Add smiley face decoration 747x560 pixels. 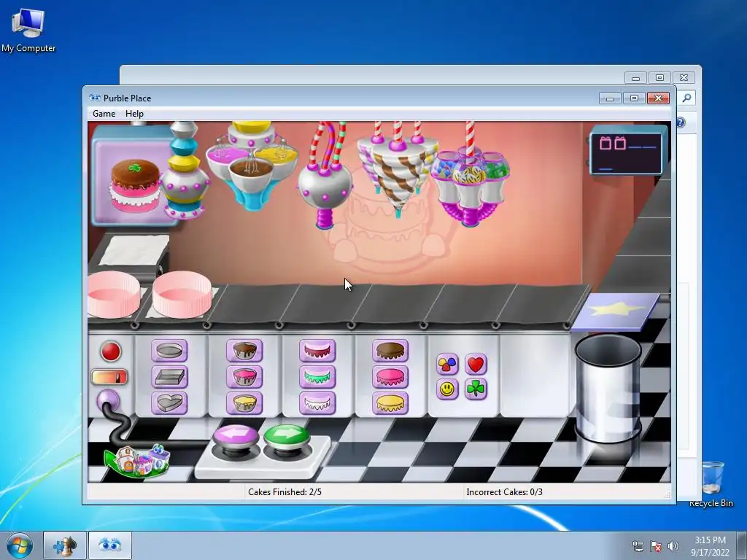click(447, 389)
